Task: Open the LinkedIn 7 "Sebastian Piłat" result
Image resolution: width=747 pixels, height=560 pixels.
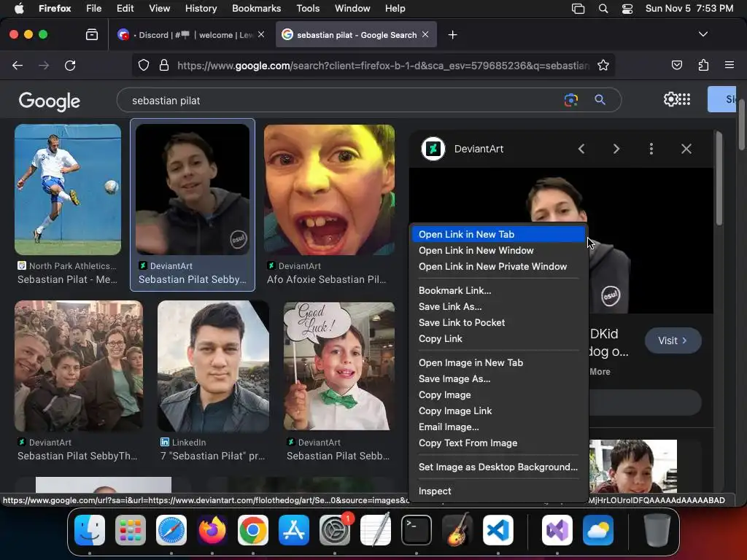Action: [212, 456]
